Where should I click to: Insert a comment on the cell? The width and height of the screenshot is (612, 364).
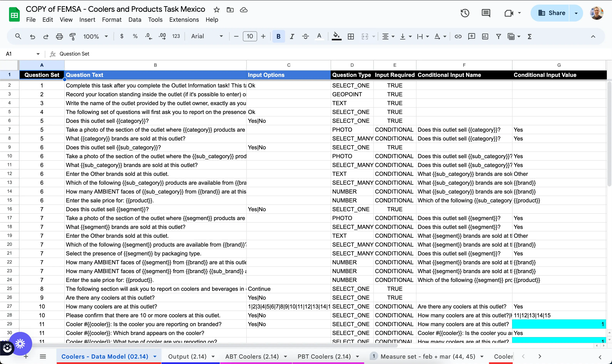click(x=472, y=36)
